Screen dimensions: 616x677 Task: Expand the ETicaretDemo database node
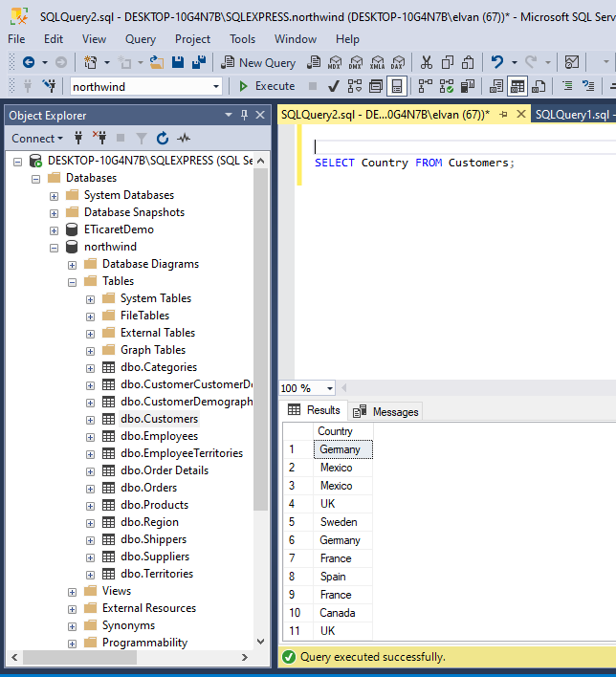54,230
